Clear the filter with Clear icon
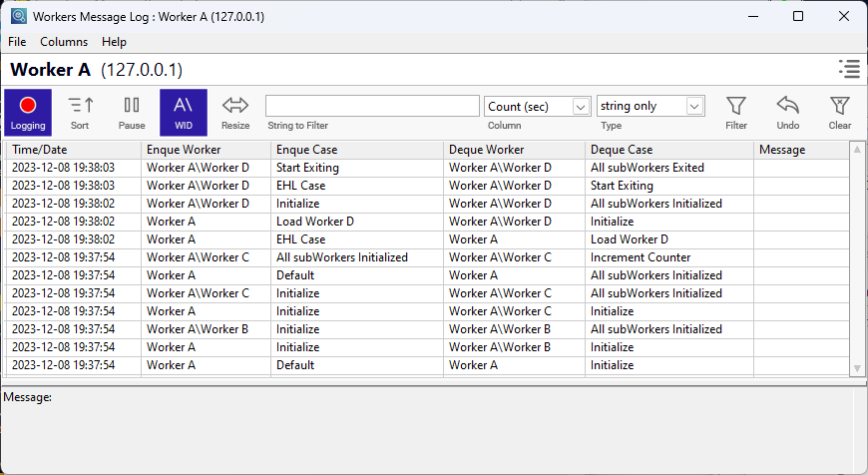The width and height of the screenshot is (868, 475). pos(840,112)
